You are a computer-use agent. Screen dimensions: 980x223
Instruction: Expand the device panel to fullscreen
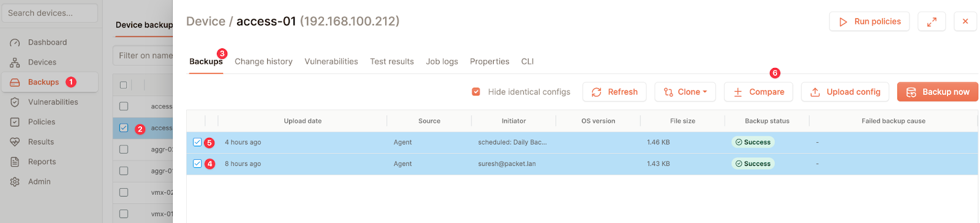(932, 21)
